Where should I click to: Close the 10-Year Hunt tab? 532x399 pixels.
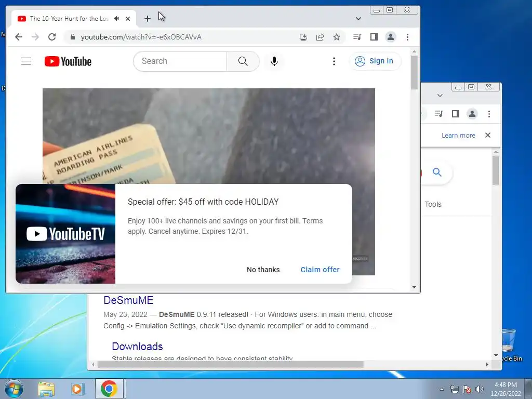click(128, 19)
